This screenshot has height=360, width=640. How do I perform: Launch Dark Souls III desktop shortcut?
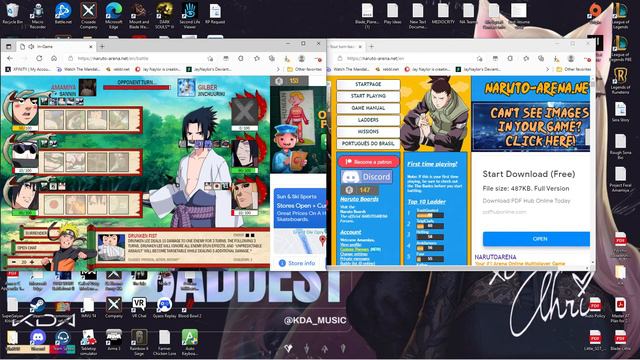pyautogui.click(x=164, y=15)
